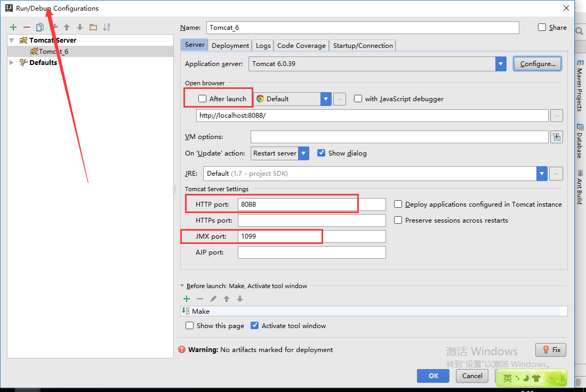
Task: Select the Tomcat_6 configuration in the tree
Action: pos(91,52)
